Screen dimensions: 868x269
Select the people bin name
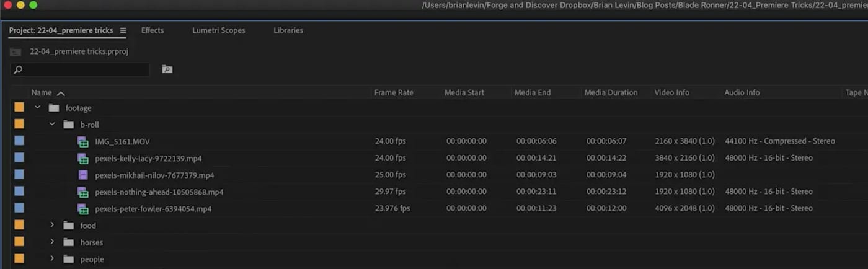click(92, 259)
